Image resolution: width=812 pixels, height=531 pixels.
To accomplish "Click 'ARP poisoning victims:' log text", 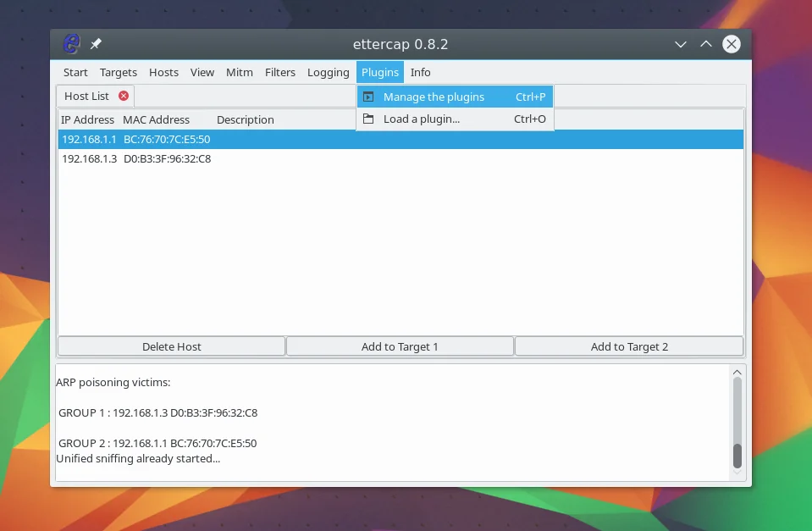I will [x=113, y=382].
